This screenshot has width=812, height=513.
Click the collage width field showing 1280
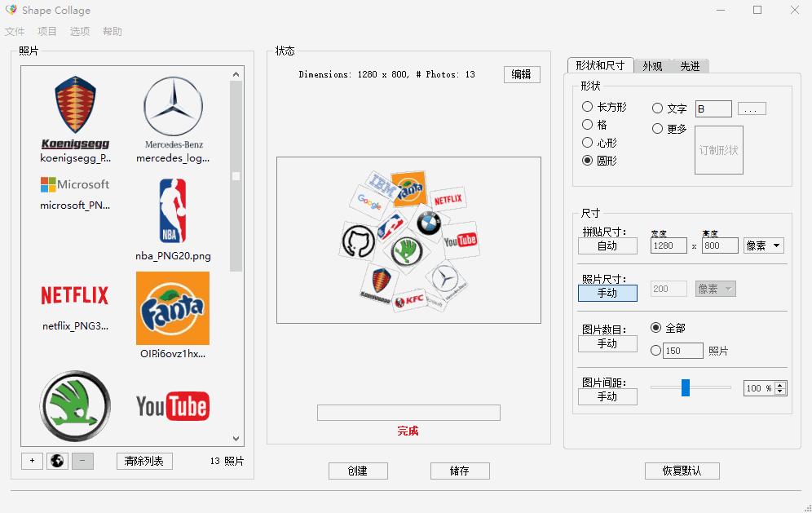coord(669,245)
